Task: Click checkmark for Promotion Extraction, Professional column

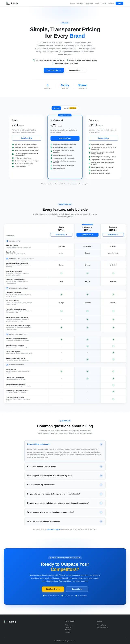Action: [87, 294]
